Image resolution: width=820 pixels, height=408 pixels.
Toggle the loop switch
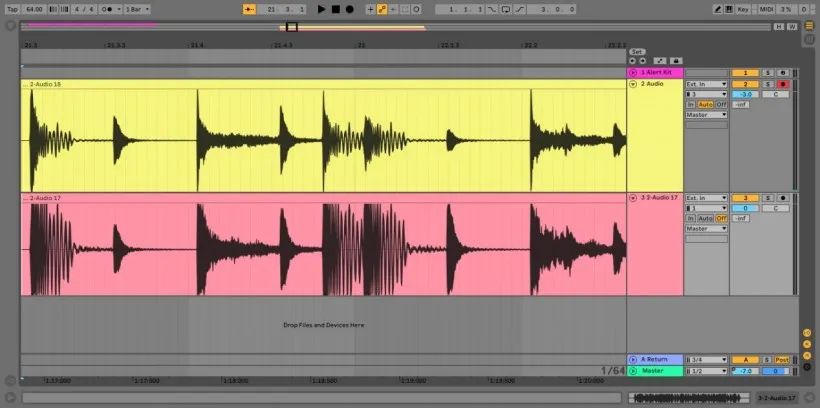click(506, 9)
